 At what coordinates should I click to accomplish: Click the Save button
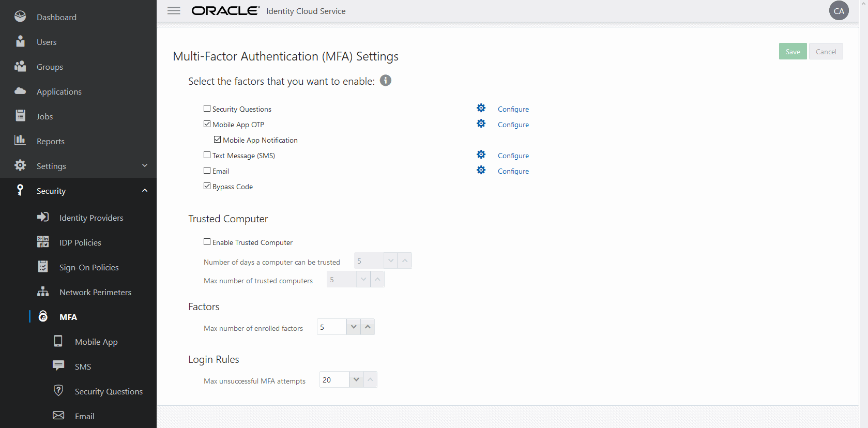(x=793, y=52)
